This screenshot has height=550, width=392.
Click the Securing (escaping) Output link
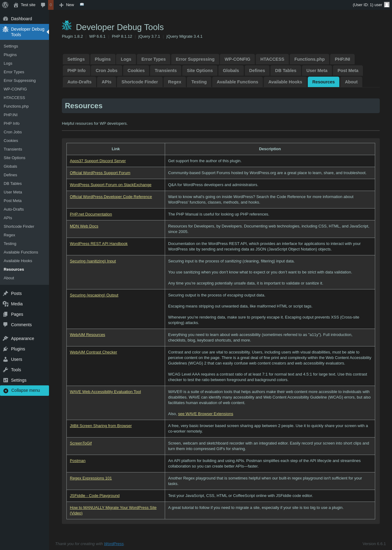94,295
